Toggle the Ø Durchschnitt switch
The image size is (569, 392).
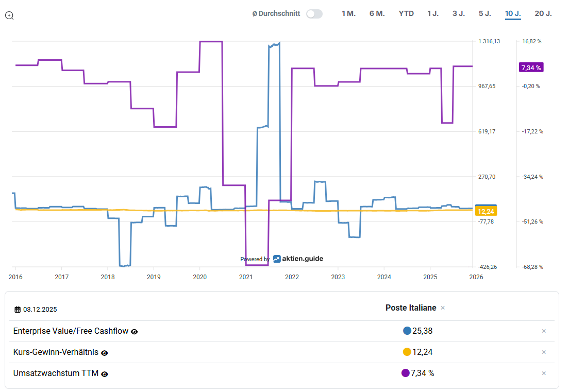click(x=314, y=14)
